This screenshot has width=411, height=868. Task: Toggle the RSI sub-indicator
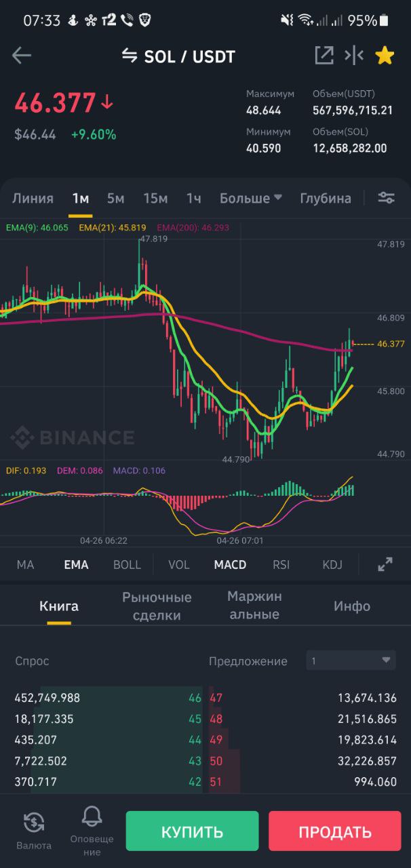pos(281,564)
